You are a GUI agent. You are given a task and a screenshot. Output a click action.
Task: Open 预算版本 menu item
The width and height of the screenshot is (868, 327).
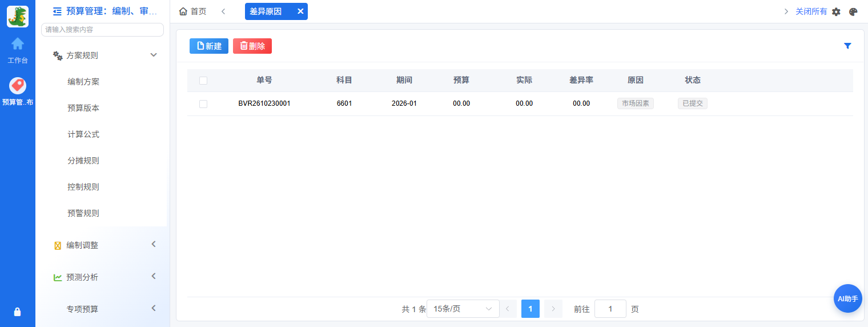click(83, 108)
